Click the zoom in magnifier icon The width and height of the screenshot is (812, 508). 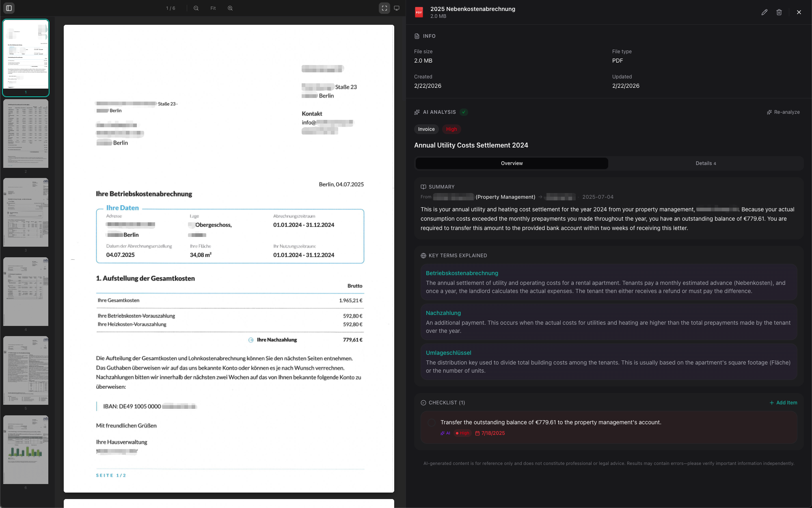pos(230,8)
